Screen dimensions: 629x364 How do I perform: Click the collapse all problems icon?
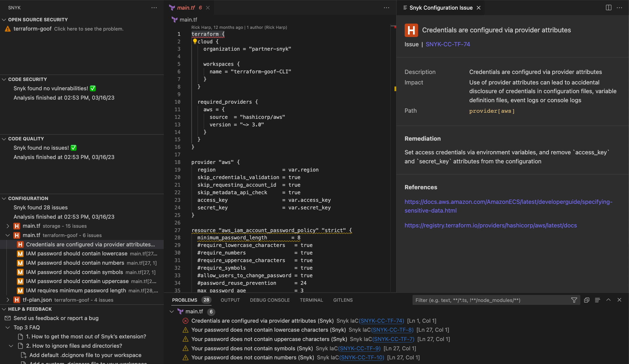586,300
